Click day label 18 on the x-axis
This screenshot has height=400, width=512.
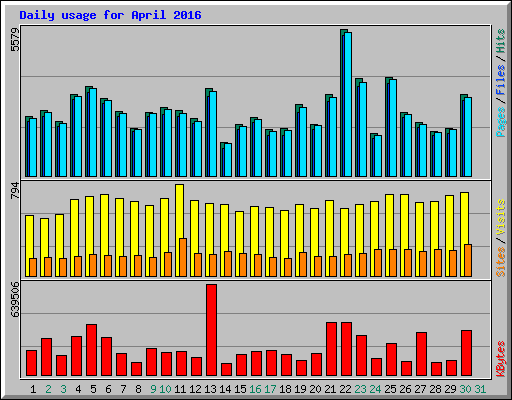click(x=285, y=389)
